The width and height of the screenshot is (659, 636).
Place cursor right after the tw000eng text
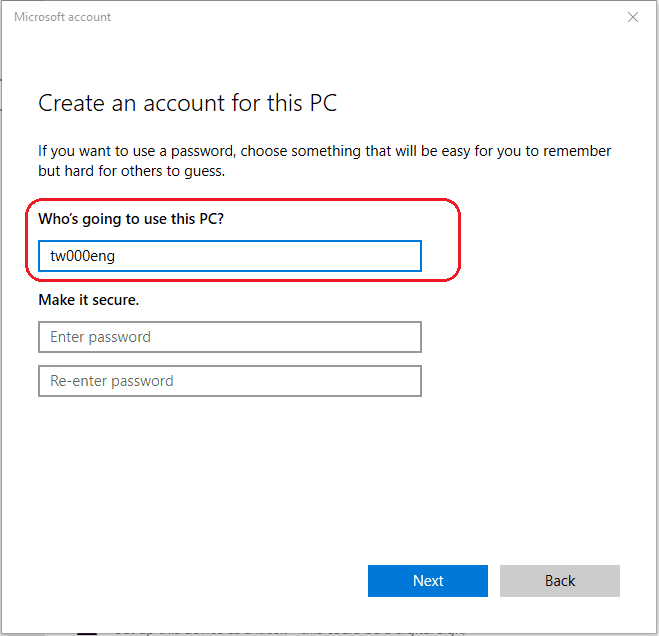117,256
